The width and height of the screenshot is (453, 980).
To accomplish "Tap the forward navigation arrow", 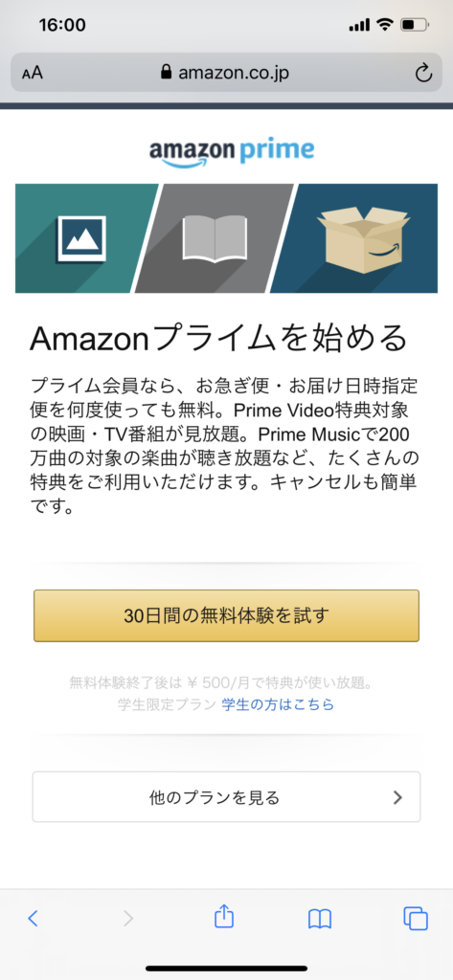I will coord(128,918).
